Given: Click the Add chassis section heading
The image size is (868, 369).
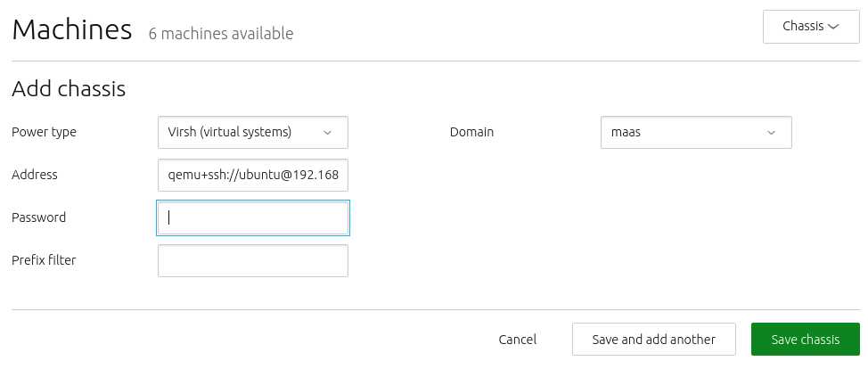Looking at the screenshot, I should click(69, 88).
